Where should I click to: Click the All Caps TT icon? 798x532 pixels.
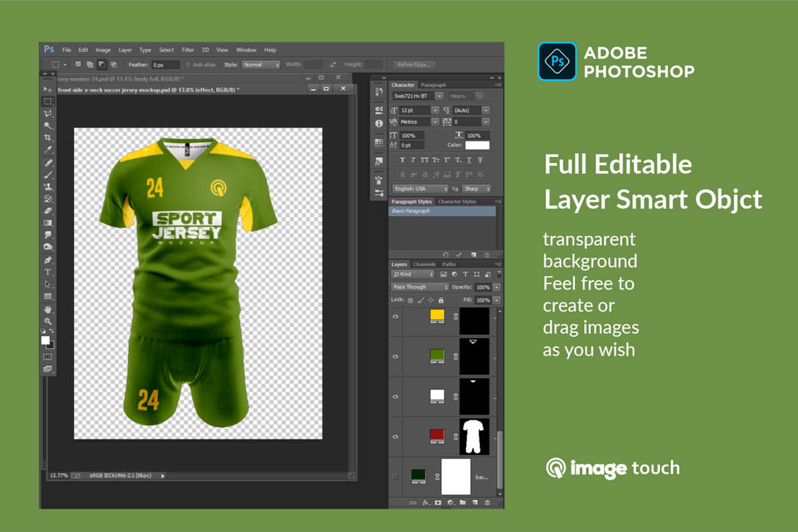tap(424, 160)
